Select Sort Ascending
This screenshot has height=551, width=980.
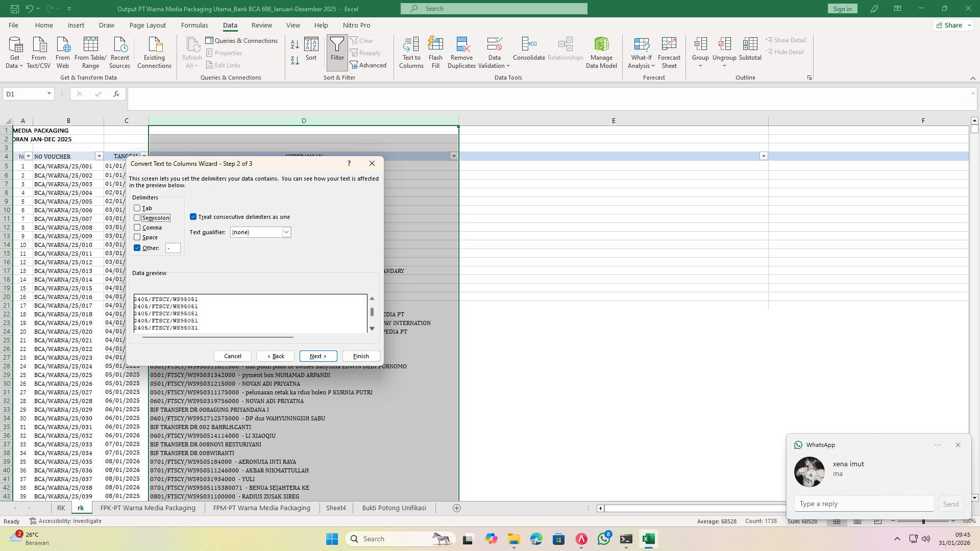[x=295, y=44]
